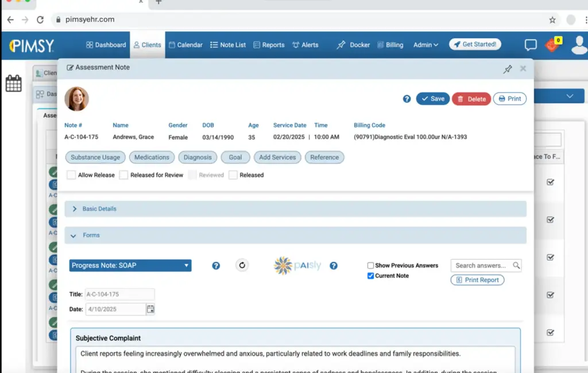Check the Allow Release checkbox
The height and width of the screenshot is (373, 588).
pos(71,175)
